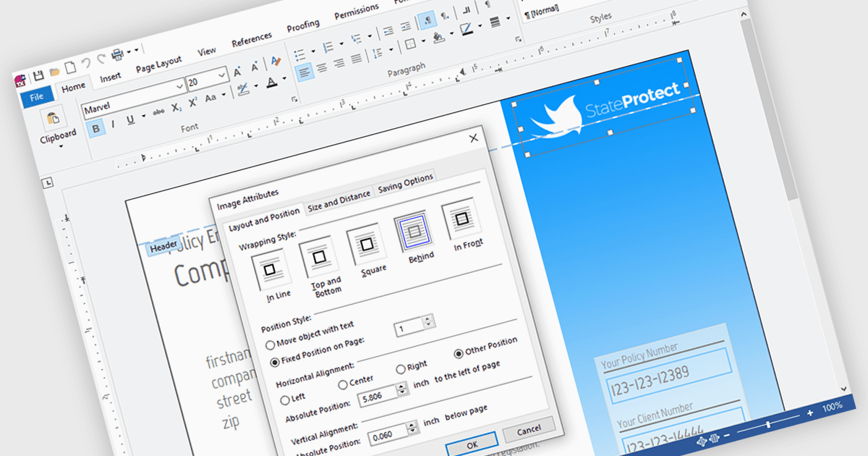Redo the last undone action

click(x=101, y=60)
